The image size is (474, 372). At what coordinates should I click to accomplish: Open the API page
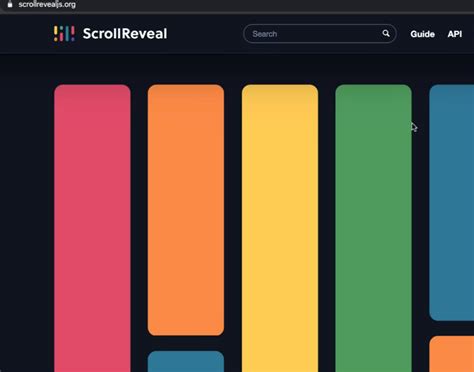[x=455, y=34]
